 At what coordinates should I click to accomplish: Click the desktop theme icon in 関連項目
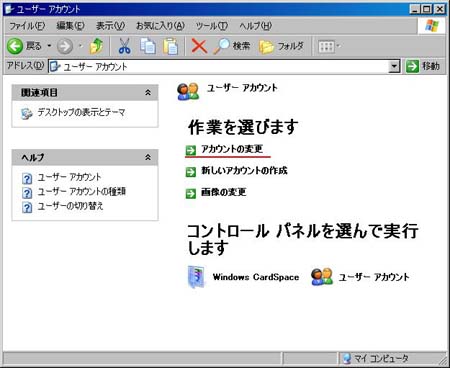pos(27,114)
